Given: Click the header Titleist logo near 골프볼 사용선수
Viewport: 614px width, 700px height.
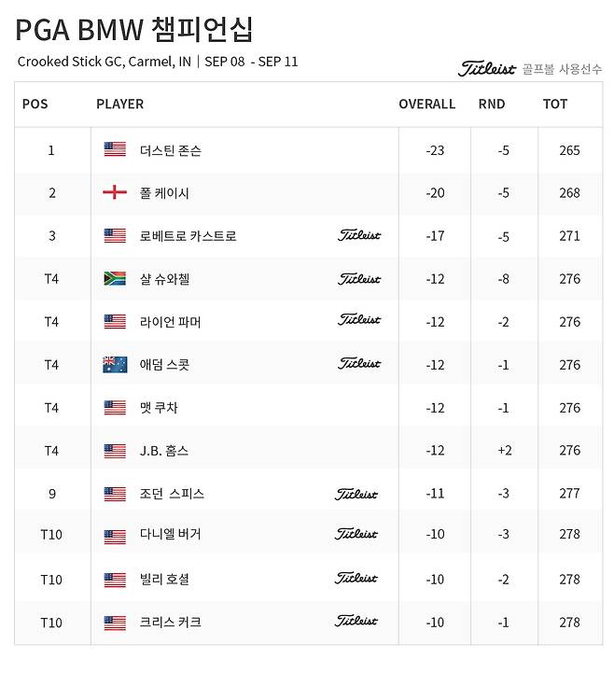Looking at the screenshot, I should coord(486,68).
